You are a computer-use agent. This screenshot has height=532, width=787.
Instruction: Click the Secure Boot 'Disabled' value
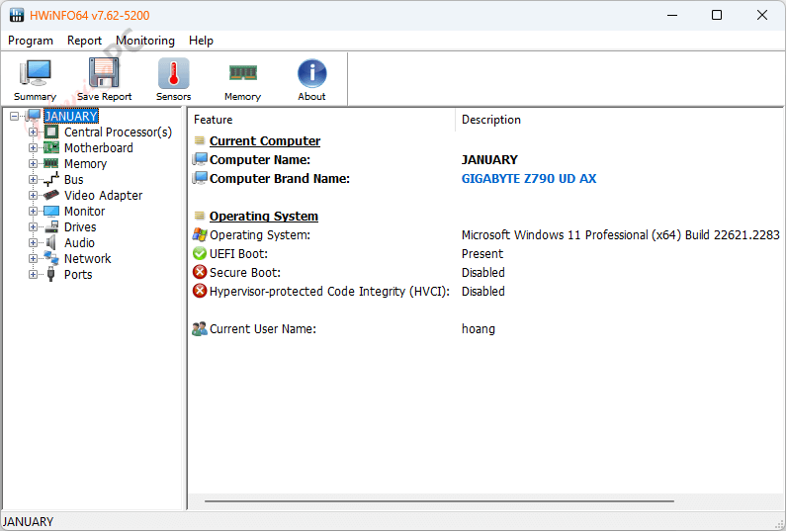point(482,273)
